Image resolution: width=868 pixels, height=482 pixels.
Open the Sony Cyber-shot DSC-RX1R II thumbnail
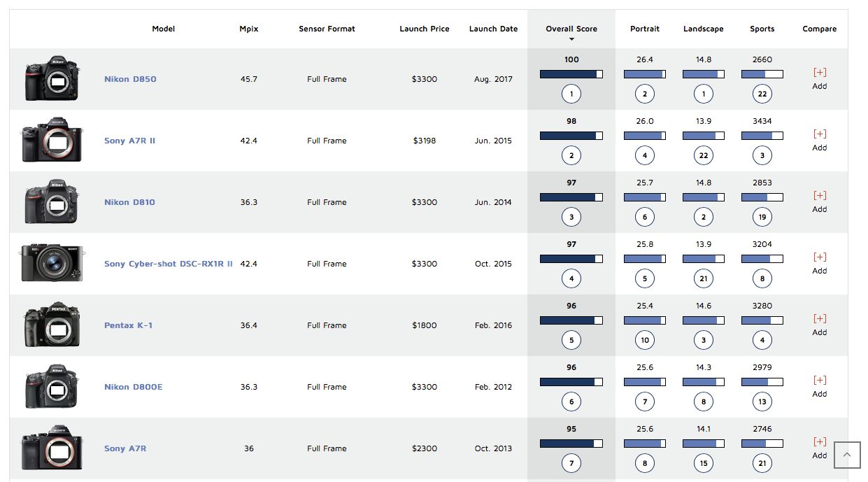point(52,263)
